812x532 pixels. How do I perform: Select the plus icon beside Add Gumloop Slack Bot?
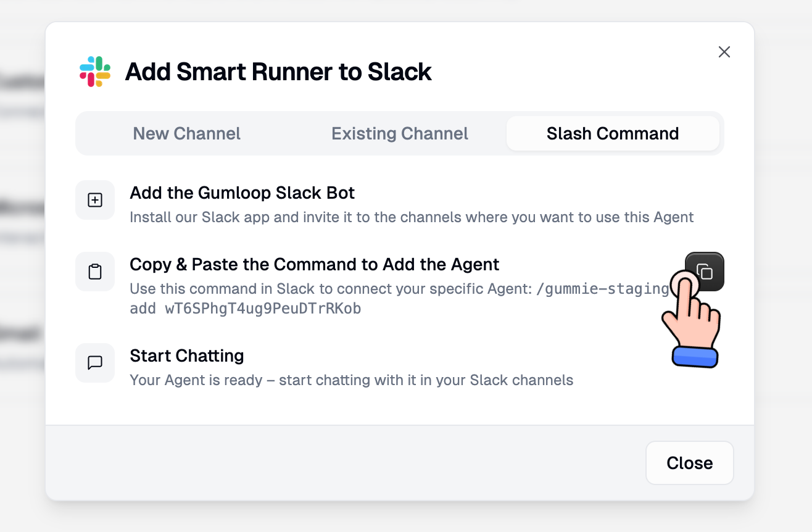95,199
